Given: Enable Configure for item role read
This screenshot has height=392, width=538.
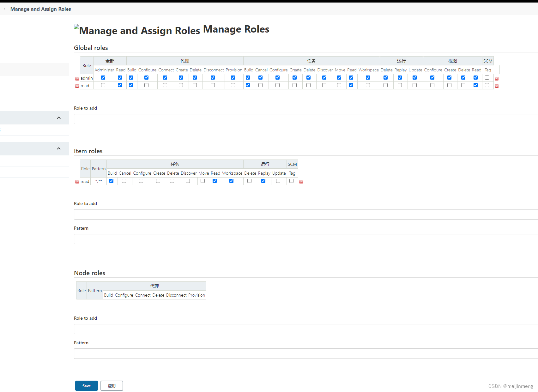Looking at the screenshot, I should (141, 181).
